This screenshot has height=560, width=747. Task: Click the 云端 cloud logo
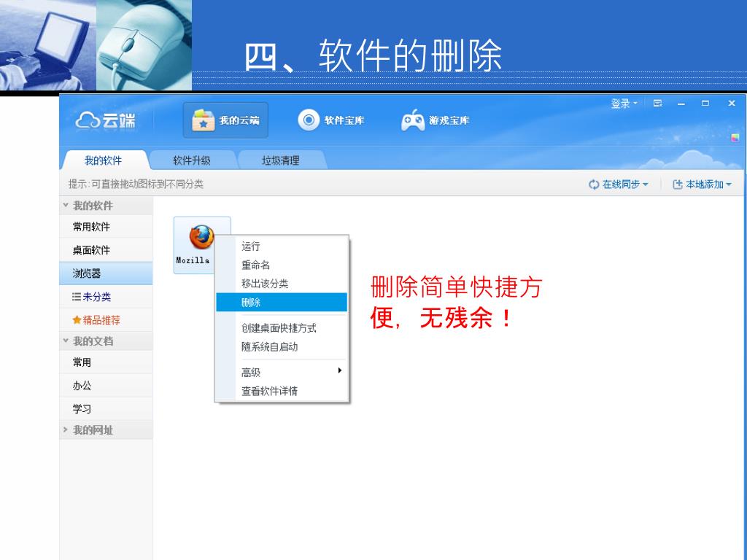105,120
